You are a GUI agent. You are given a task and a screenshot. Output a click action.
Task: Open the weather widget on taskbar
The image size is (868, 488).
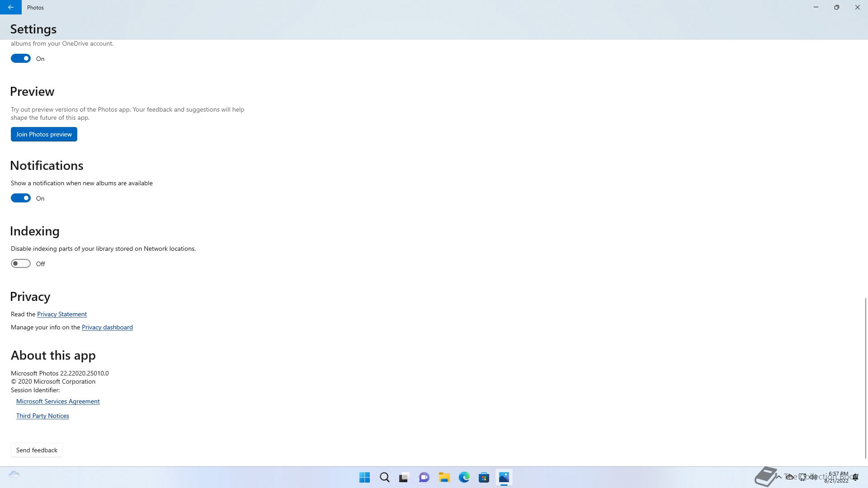tap(14, 474)
